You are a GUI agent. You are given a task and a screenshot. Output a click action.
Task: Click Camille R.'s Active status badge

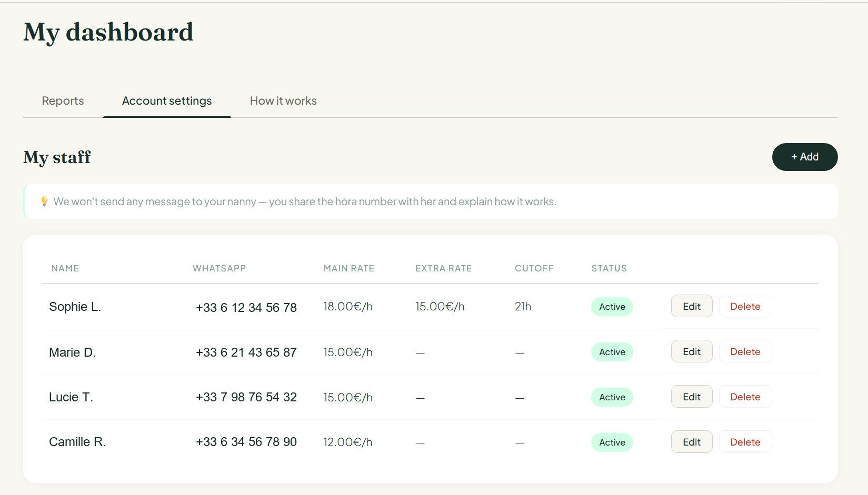point(612,442)
